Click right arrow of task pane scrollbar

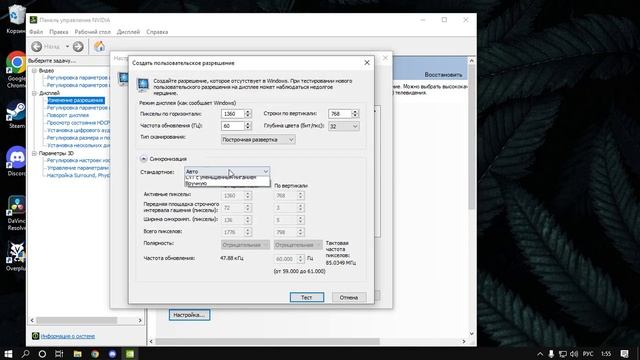coord(140,320)
